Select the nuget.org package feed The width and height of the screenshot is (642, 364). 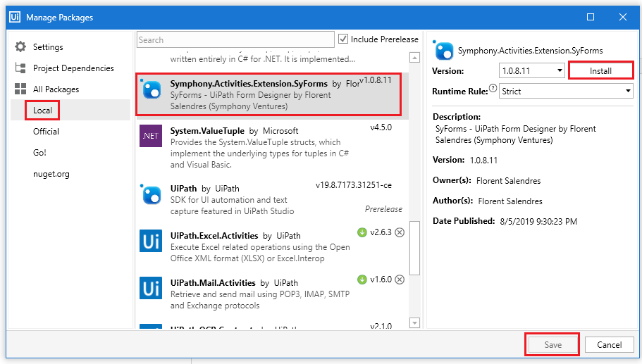[x=51, y=174]
